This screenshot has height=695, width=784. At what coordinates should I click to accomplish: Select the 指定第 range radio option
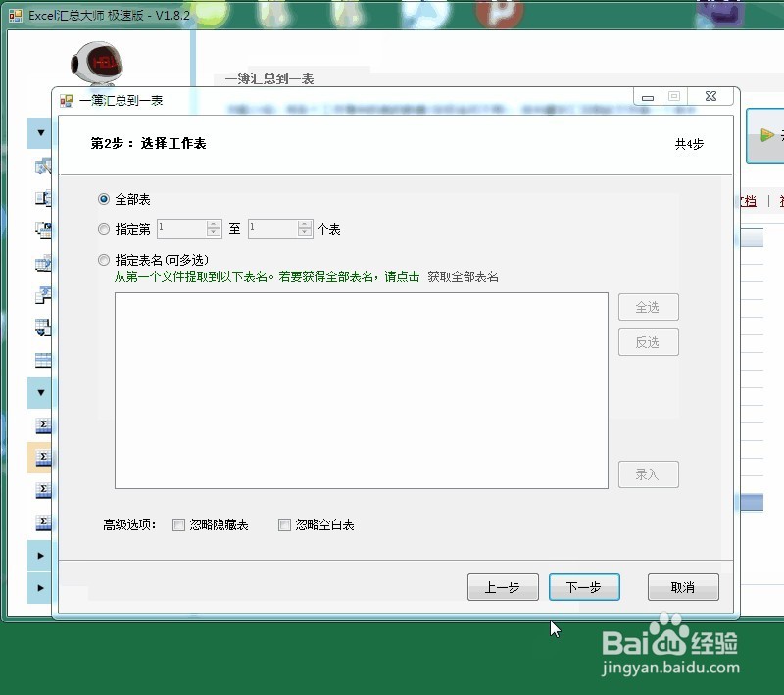point(104,229)
